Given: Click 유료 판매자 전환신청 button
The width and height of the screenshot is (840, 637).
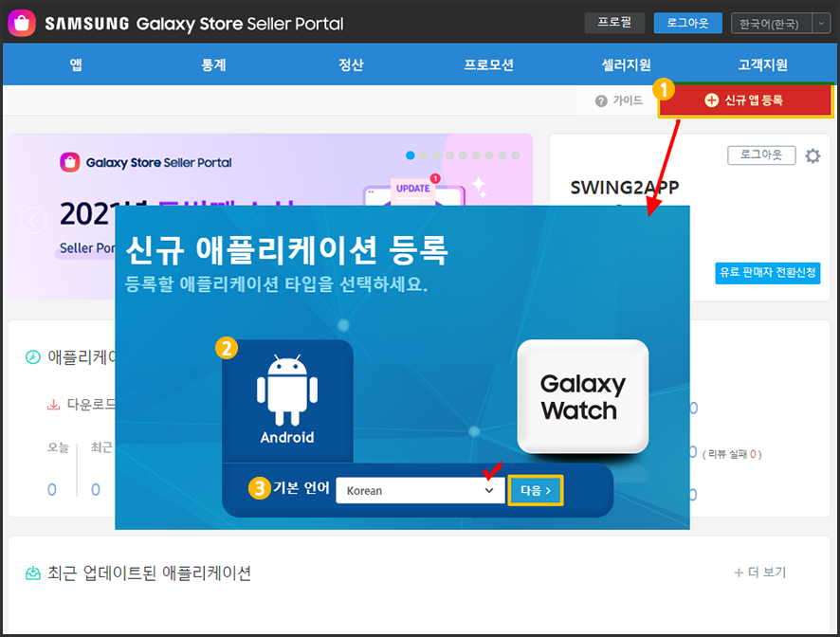Looking at the screenshot, I should click(768, 273).
